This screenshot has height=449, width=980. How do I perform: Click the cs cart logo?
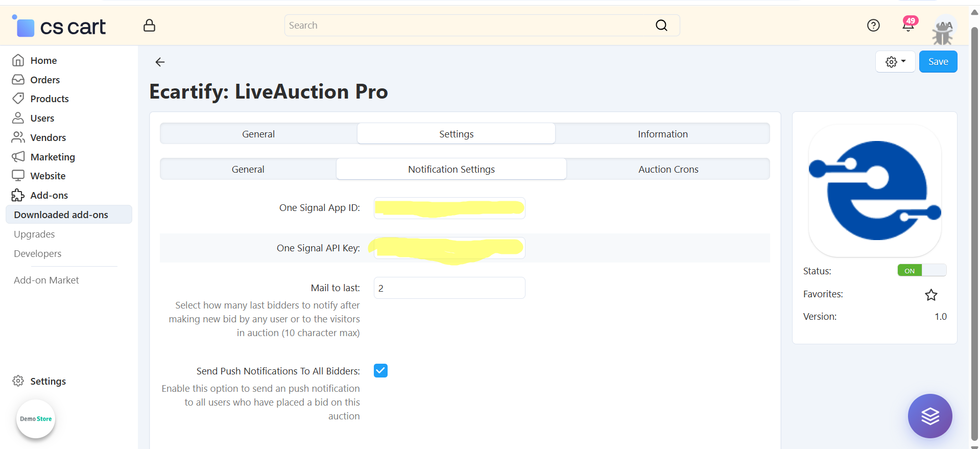[x=60, y=27]
